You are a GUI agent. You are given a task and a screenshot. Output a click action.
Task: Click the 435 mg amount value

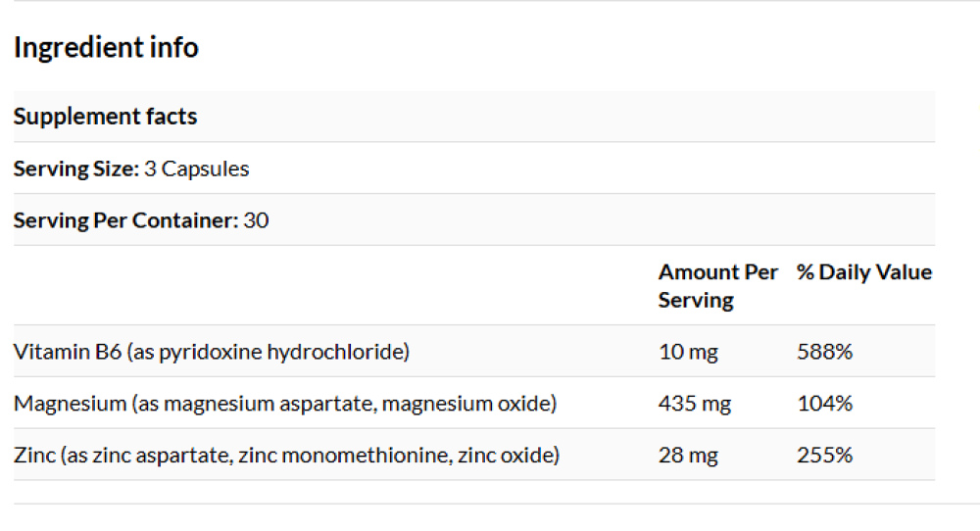point(694,404)
